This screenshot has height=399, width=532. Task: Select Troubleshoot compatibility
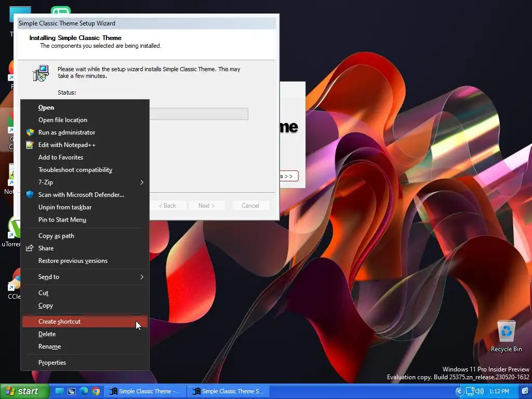click(85, 170)
